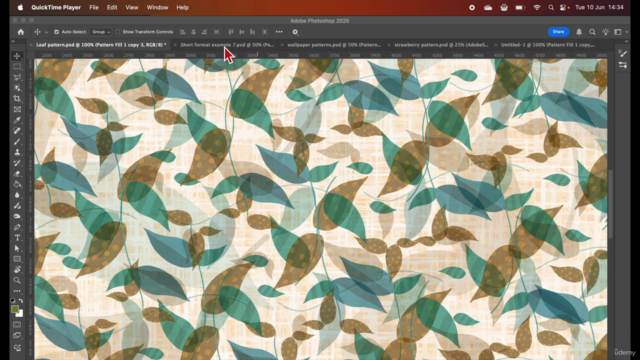Open Photoshop search magnifier near Share
The height and width of the screenshot is (360, 640).
592,32
